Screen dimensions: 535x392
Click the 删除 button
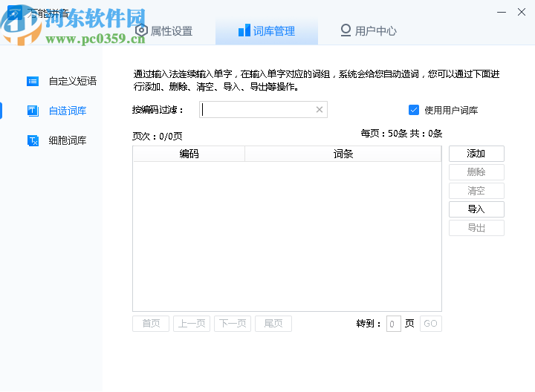476,172
